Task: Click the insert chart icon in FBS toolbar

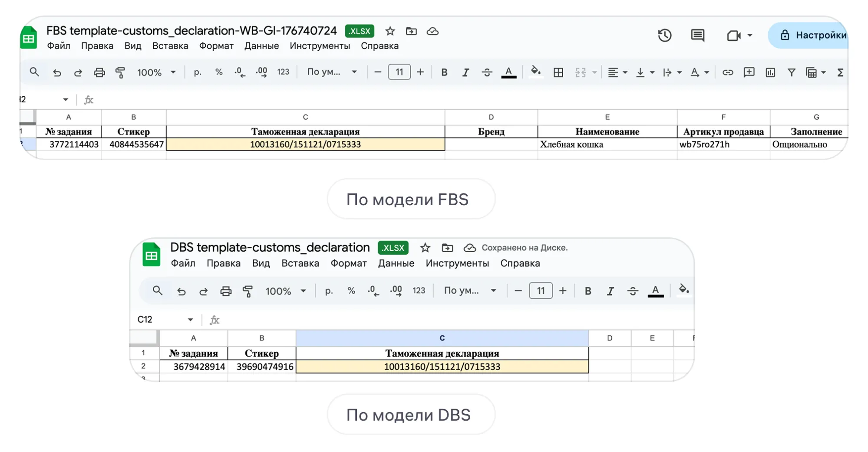Action: pos(770,72)
